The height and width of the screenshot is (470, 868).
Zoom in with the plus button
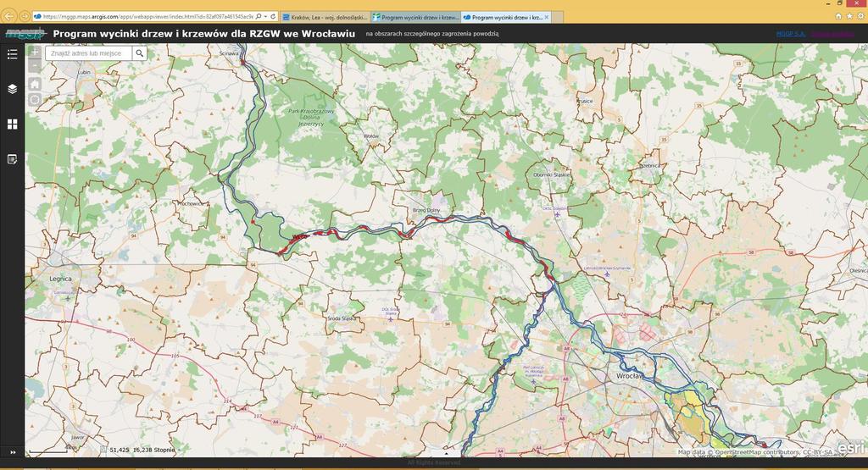point(34,52)
